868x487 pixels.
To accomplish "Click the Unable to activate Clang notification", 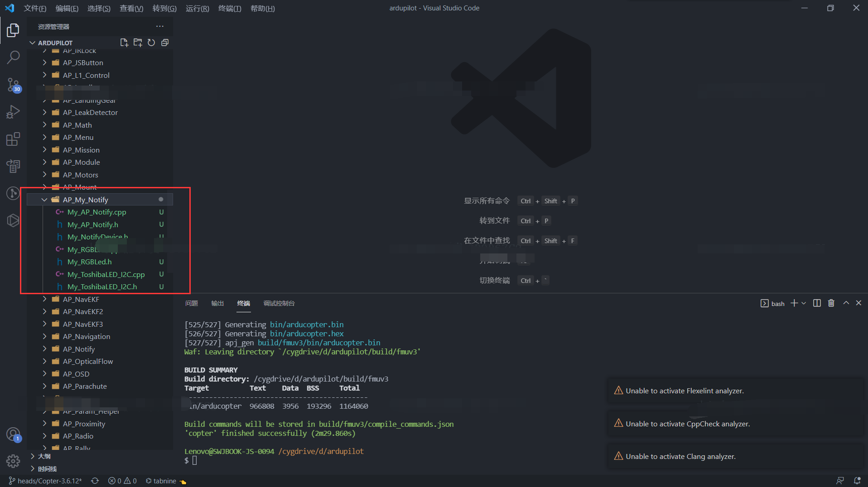I will point(737,456).
